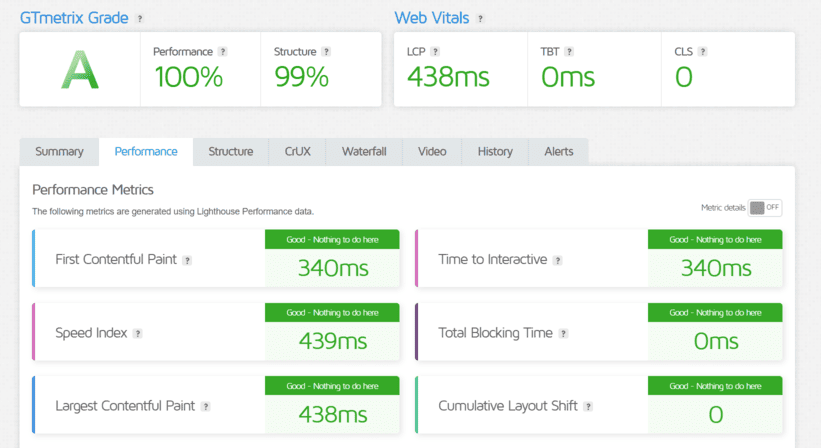
Task: Open the CrUX tab
Action: point(297,152)
